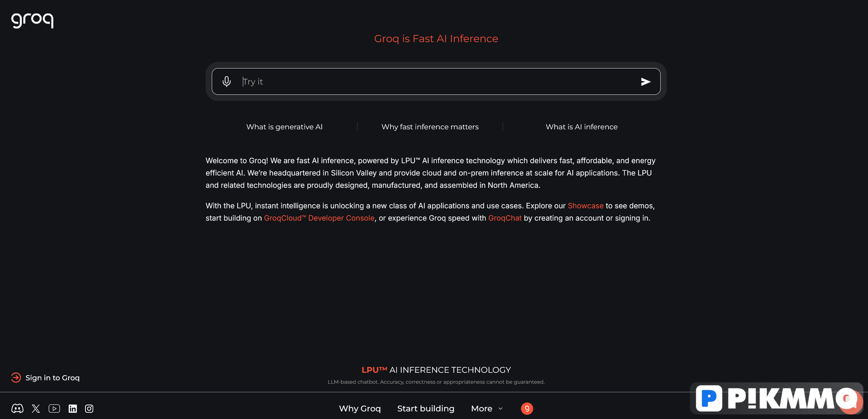Select 'What is generative AI' suggestion

tap(284, 127)
